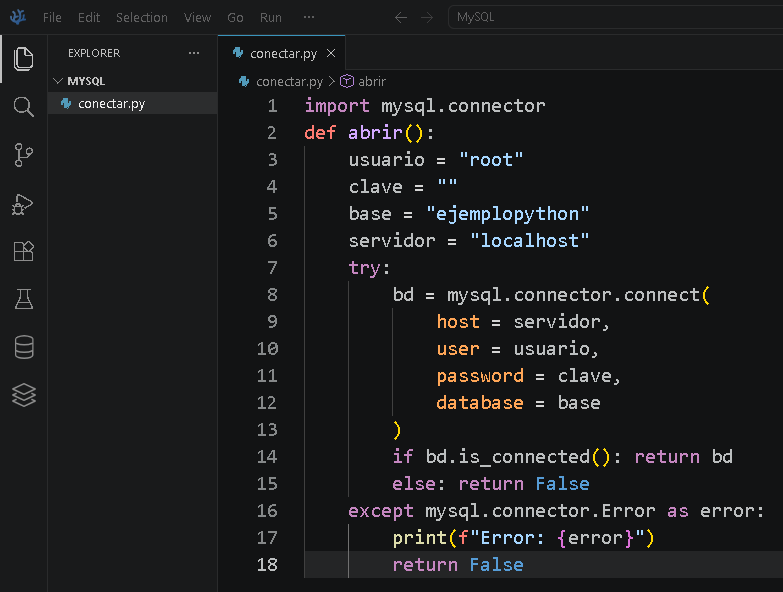Click line number 18 in gutter
Viewport: 783px width, 592px height.
pyautogui.click(x=267, y=565)
